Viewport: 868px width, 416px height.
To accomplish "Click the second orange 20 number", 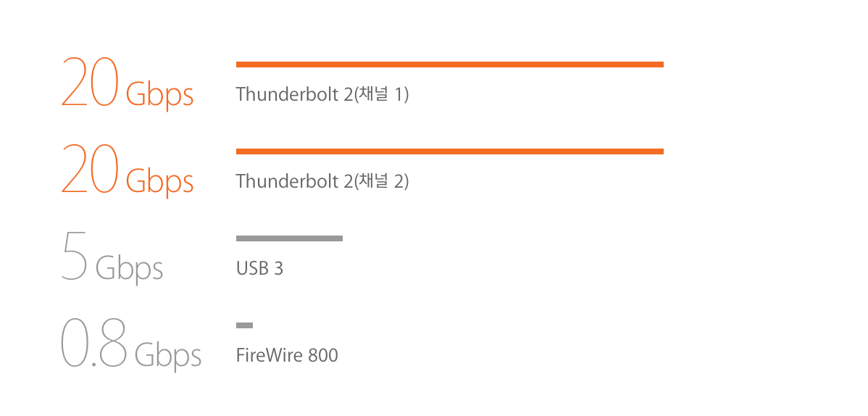I will [90, 168].
